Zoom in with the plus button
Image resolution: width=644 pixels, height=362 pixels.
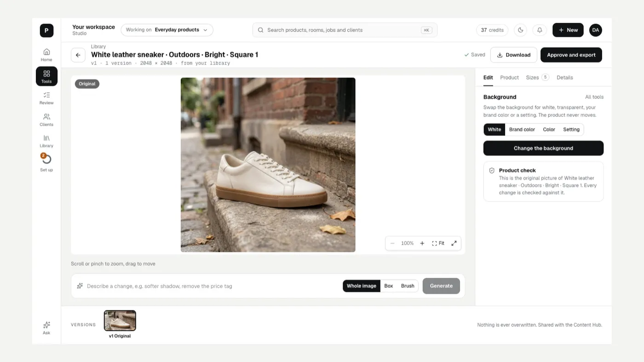[422, 243]
